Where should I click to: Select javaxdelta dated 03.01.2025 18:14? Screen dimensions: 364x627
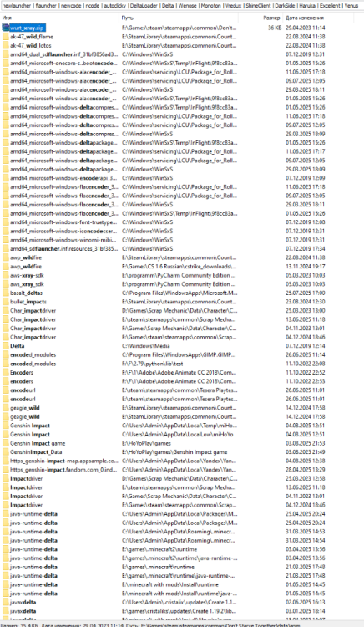23,611
